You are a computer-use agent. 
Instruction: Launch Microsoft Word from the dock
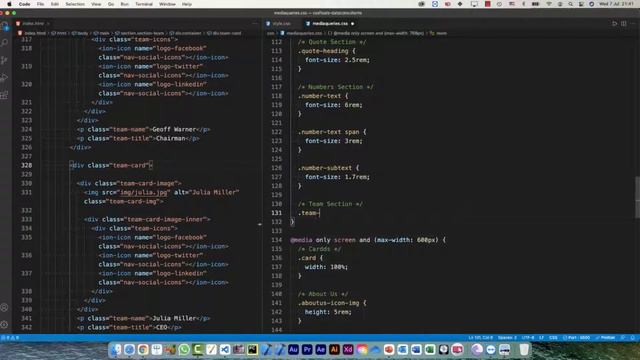(x=416, y=349)
